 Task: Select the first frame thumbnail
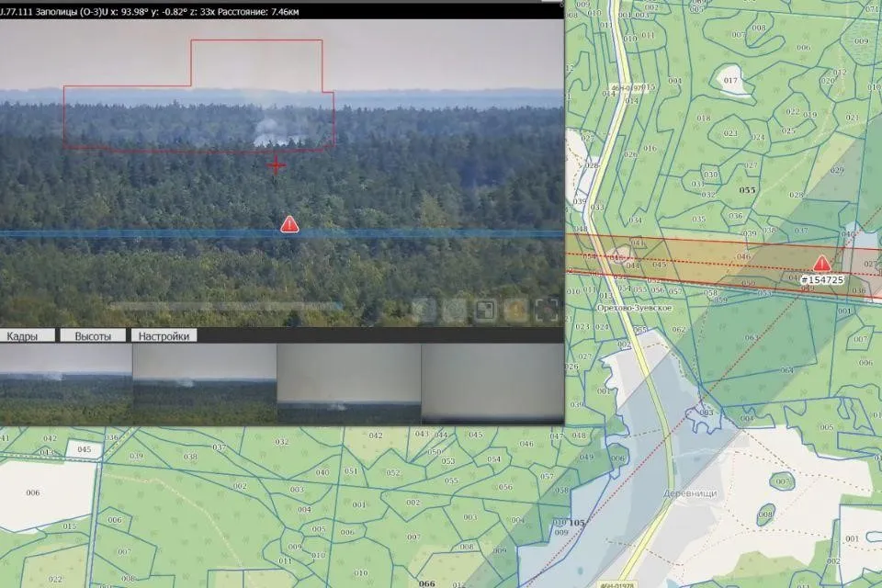click(x=66, y=384)
